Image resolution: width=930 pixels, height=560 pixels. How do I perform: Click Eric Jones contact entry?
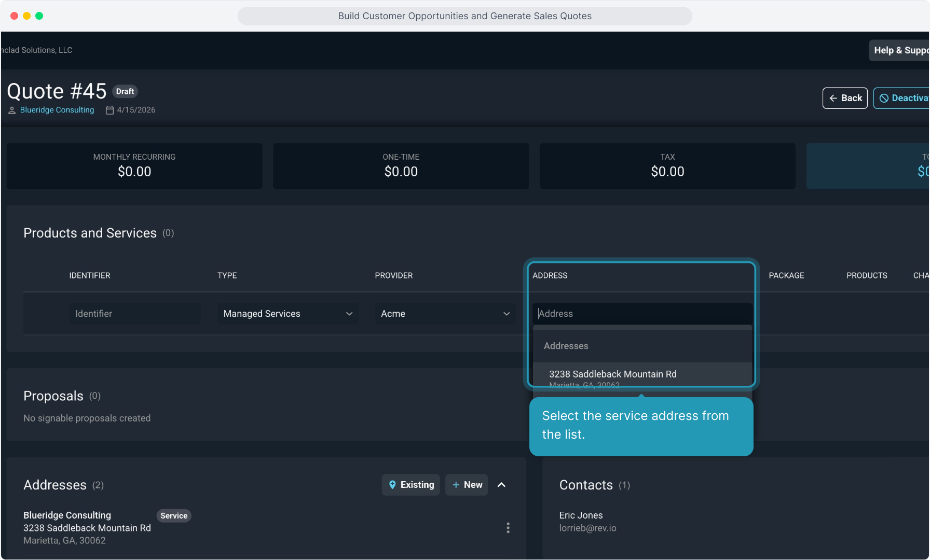coord(581,515)
